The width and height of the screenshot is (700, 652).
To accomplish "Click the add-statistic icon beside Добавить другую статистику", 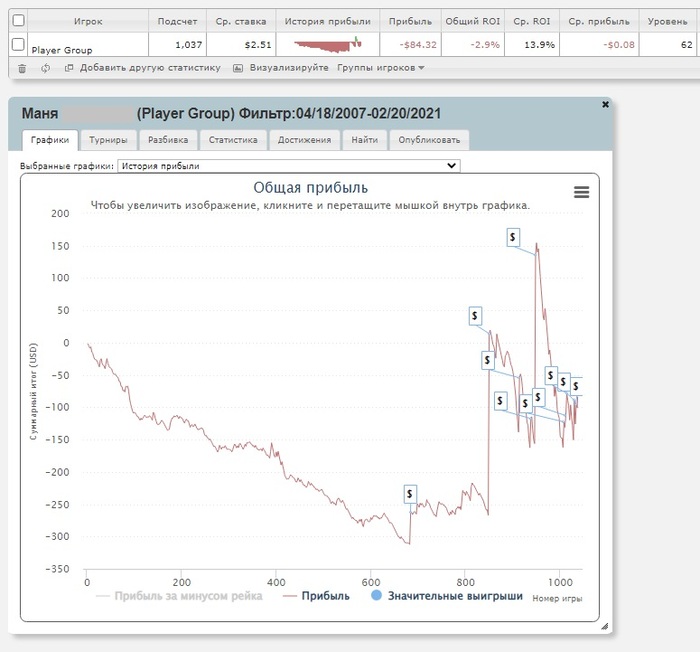I will (x=69, y=68).
